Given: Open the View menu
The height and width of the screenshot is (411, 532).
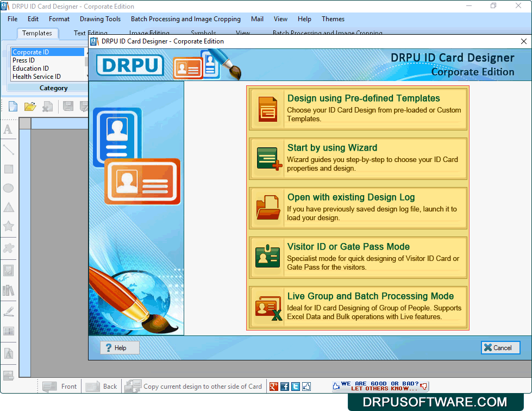Looking at the screenshot, I should click(x=280, y=19).
